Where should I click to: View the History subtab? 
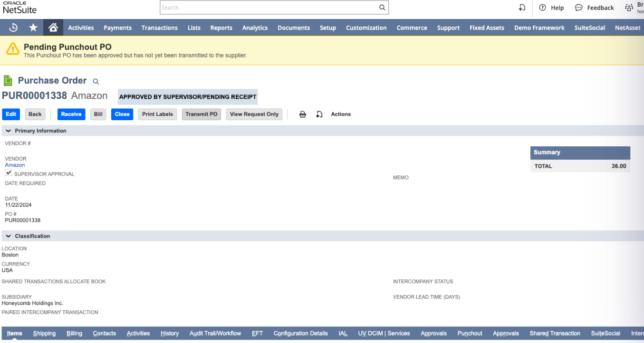[x=170, y=333]
